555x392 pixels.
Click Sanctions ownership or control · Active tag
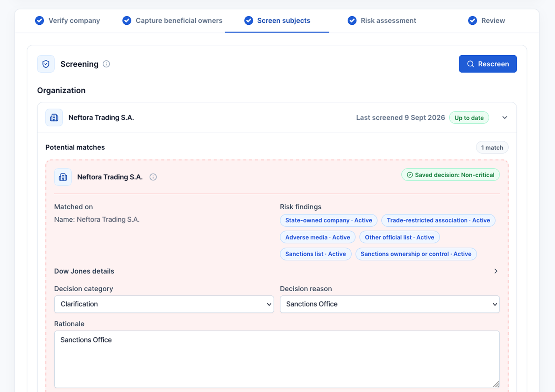pyautogui.click(x=416, y=254)
